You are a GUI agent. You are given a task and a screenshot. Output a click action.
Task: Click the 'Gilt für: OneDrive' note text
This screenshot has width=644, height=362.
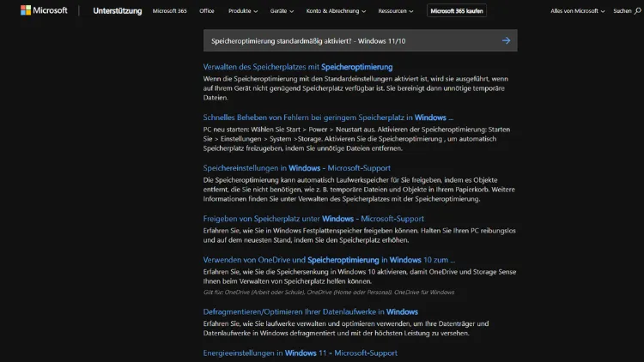point(329,293)
